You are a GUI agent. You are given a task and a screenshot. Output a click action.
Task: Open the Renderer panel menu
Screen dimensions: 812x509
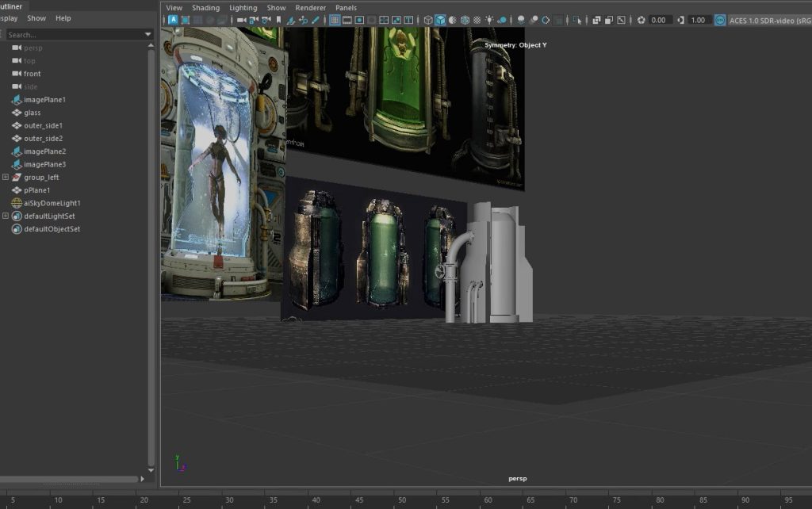[311, 8]
